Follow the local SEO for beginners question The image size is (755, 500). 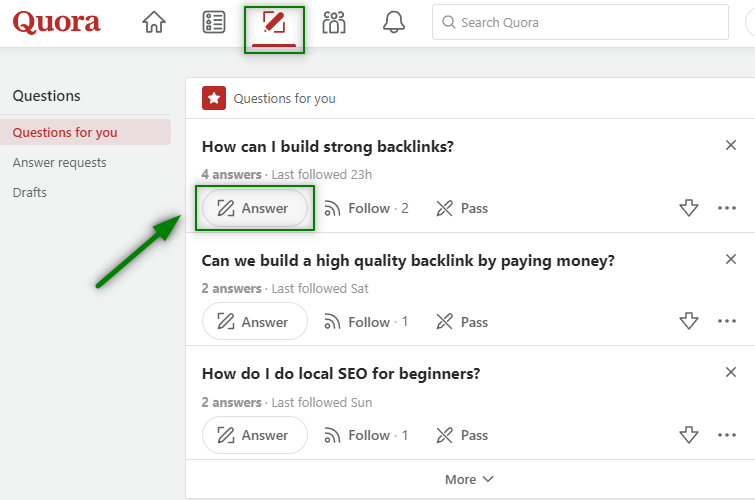point(366,435)
